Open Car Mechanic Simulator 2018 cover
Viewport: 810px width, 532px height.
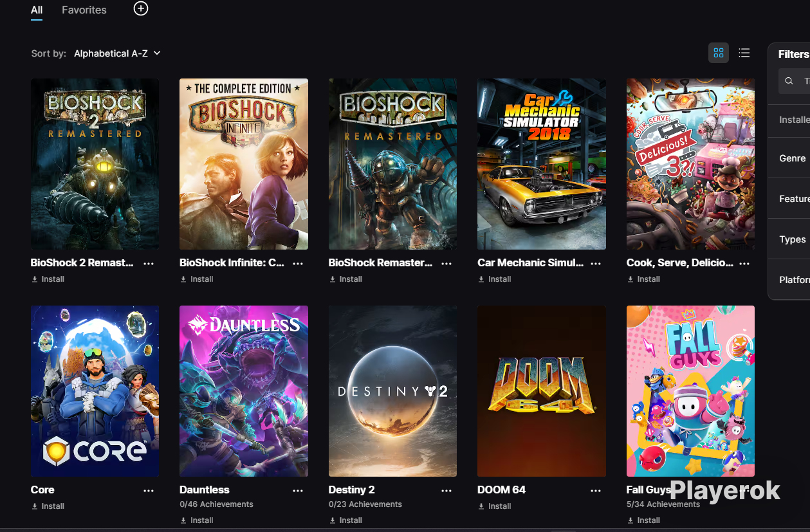click(542, 164)
